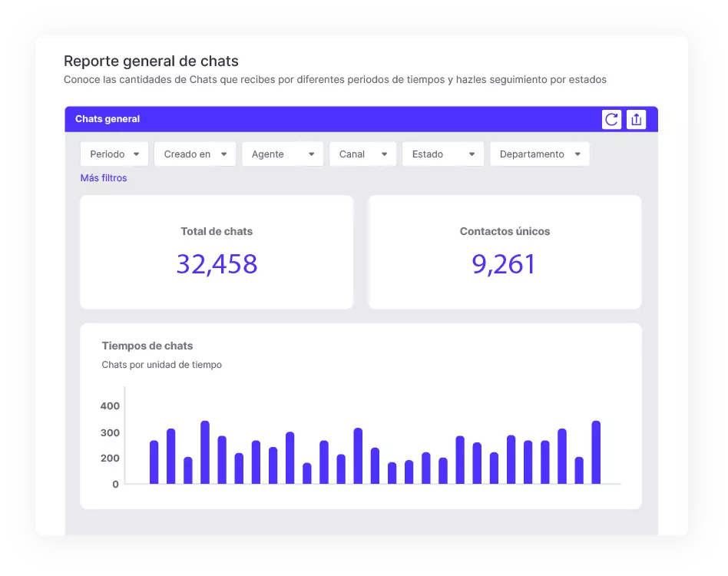The image size is (728, 576).
Task: Click the 400 label on chart axis
Action: tap(110, 406)
